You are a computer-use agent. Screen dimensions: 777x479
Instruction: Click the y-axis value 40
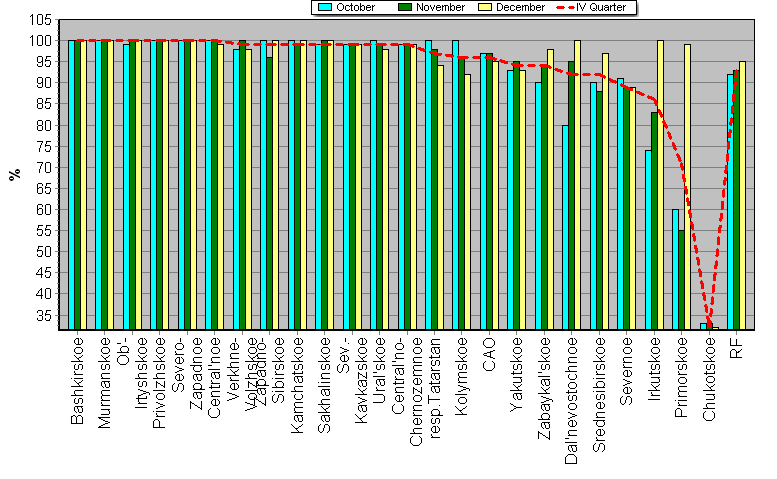pos(43,294)
